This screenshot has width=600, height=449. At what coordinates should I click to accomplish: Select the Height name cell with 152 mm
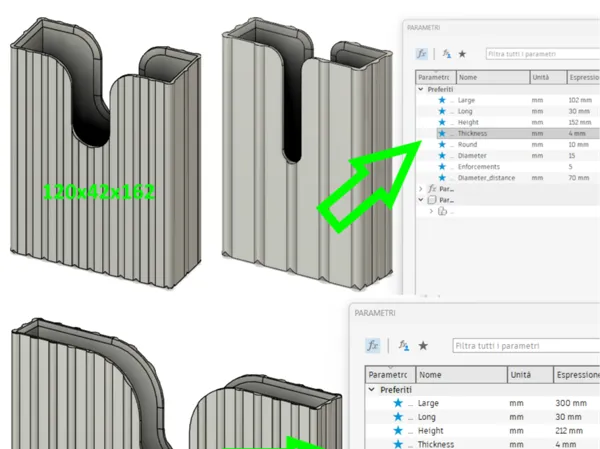pyautogui.click(x=468, y=122)
